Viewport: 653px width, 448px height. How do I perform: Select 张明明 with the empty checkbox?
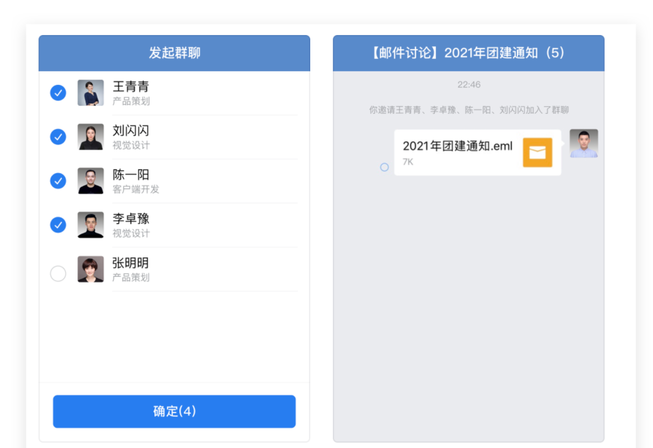58,273
